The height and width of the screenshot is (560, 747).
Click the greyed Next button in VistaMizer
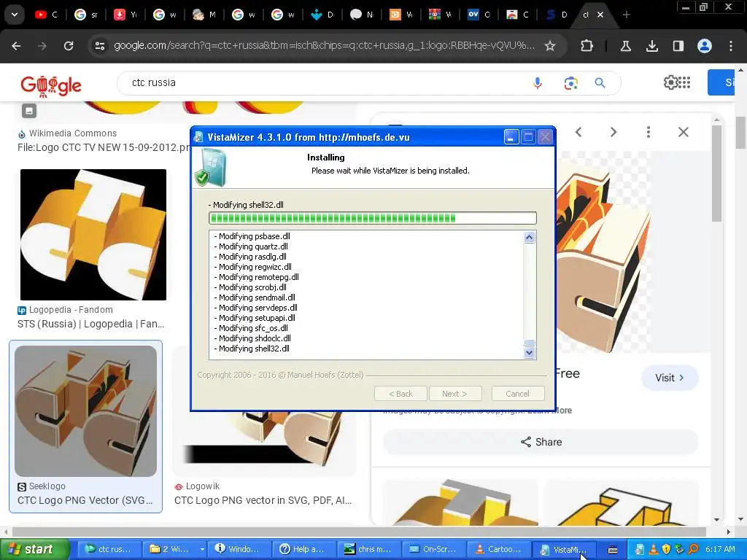(x=455, y=394)
